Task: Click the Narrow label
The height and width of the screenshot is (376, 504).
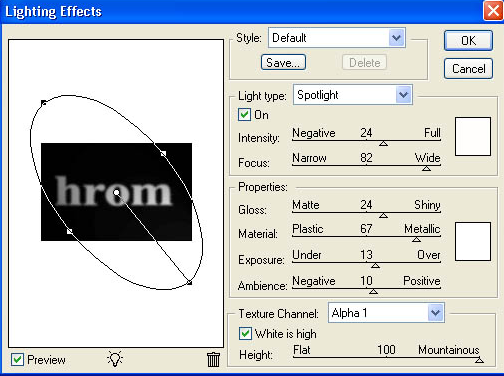Action: pos(309,158)
